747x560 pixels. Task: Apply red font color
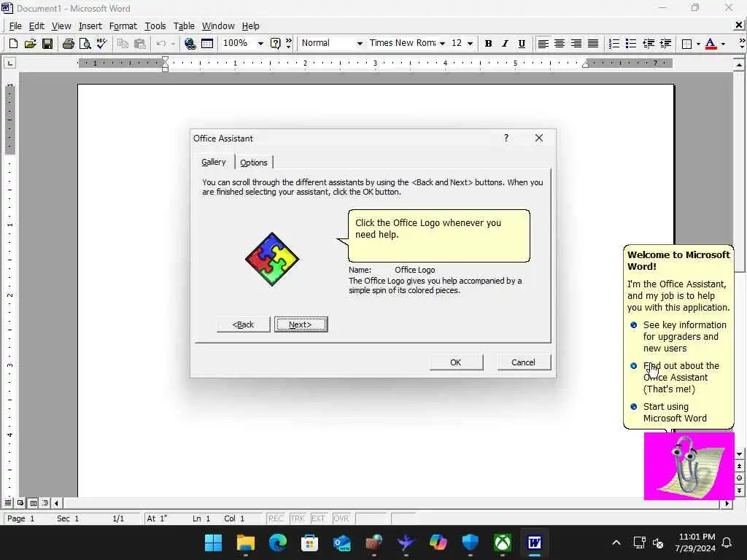[x=711, y=44]
